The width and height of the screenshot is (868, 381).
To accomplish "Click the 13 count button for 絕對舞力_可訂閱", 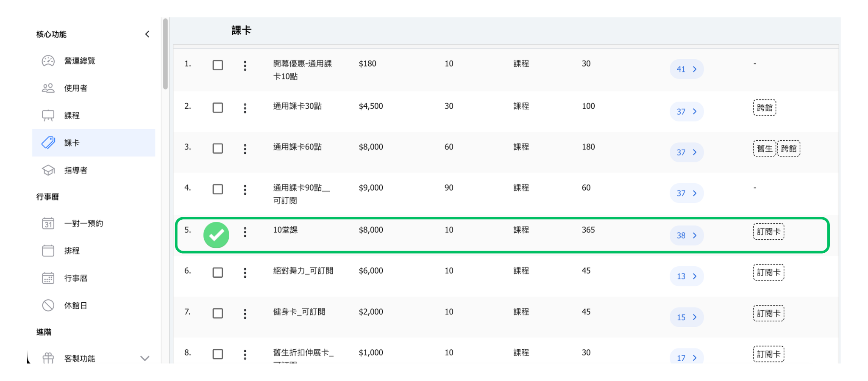I will 686,276.
